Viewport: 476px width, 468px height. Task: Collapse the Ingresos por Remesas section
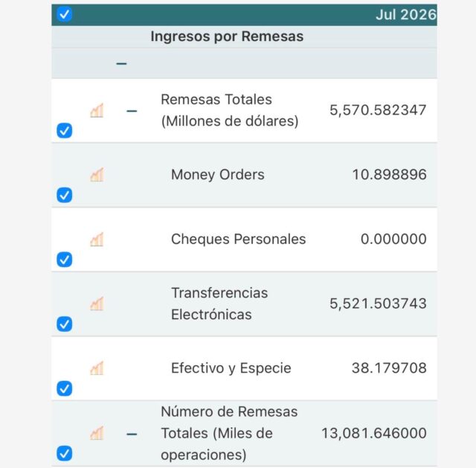point(121,63)
